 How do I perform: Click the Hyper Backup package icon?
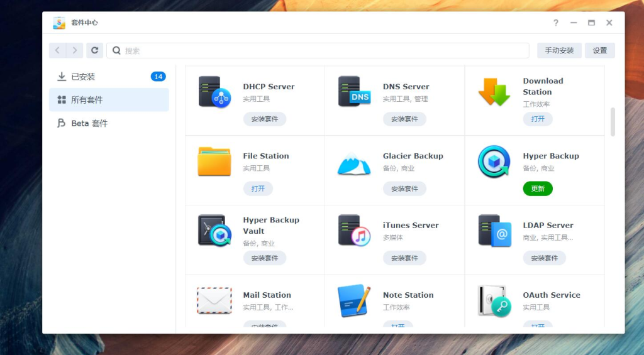click(494, 161)
